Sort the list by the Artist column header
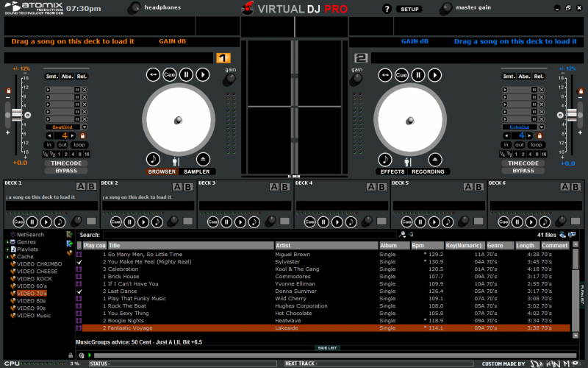The image size is (588, 368). coord(326,246)
